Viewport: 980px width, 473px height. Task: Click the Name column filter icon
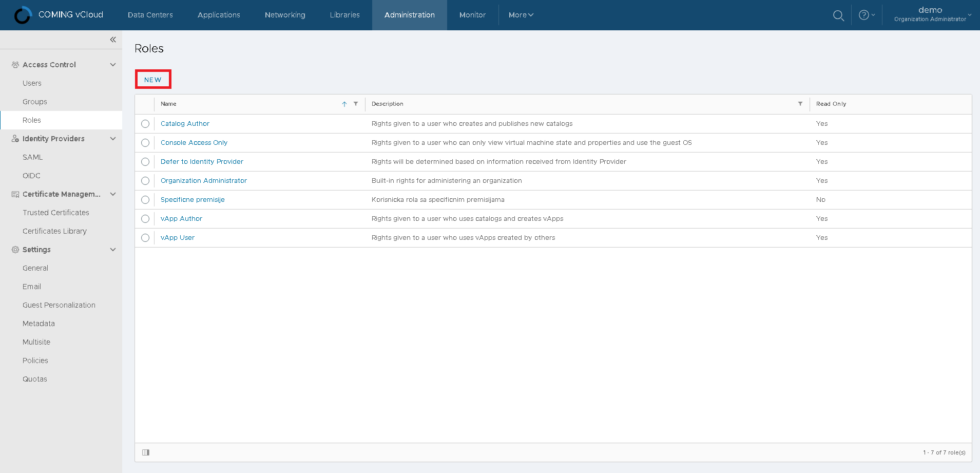[356, 104]
